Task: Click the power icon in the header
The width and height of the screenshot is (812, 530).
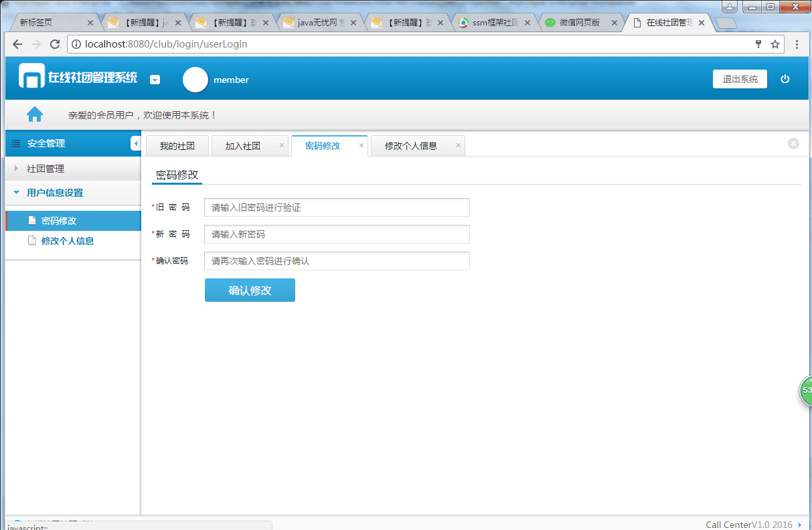Action: tap(785, 79)
